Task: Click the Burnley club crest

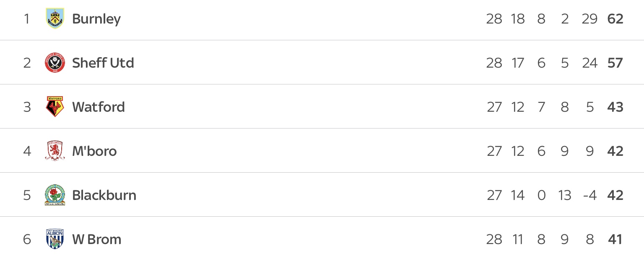Action: pyautogui.click(x=55, y=19)
